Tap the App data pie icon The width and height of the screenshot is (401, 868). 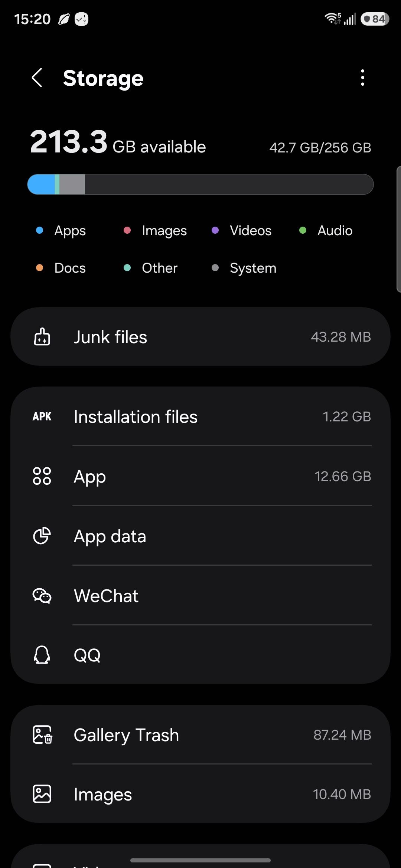[42, 536]
